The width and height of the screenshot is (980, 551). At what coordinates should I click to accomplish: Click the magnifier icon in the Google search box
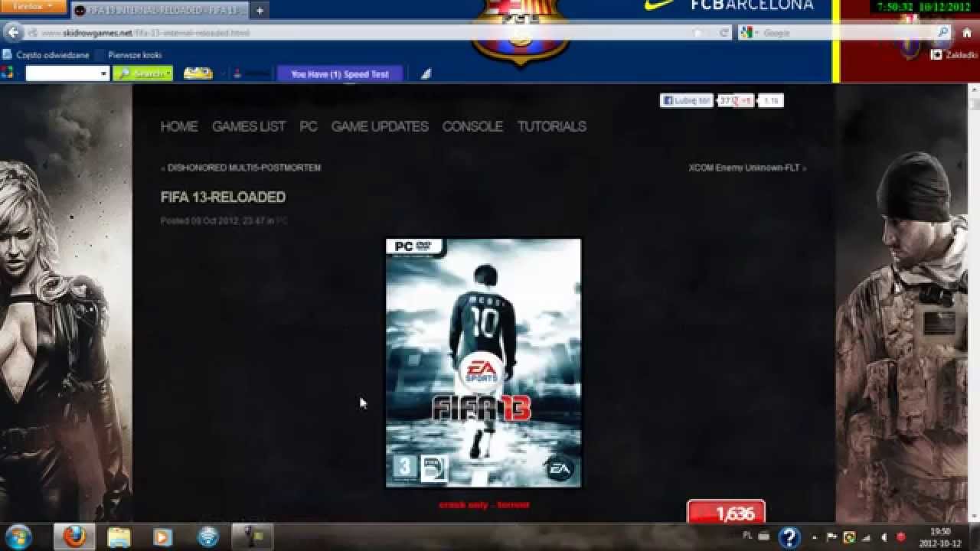pyautogui.click(x=943, y=33)
